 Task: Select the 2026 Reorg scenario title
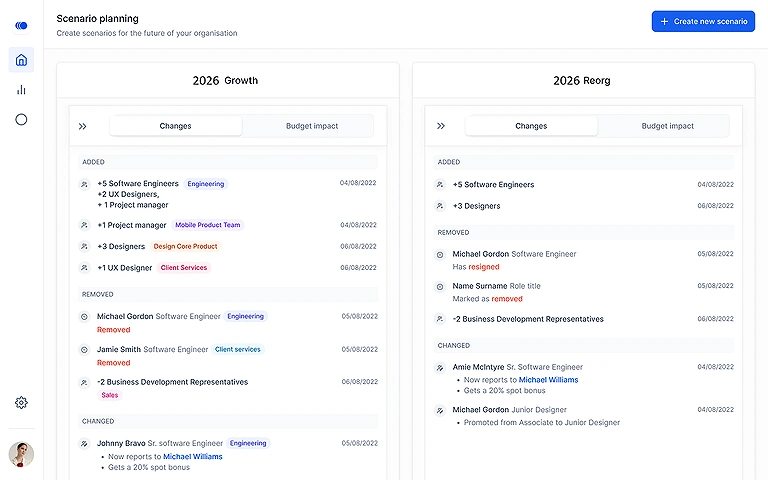click(582, 80)
